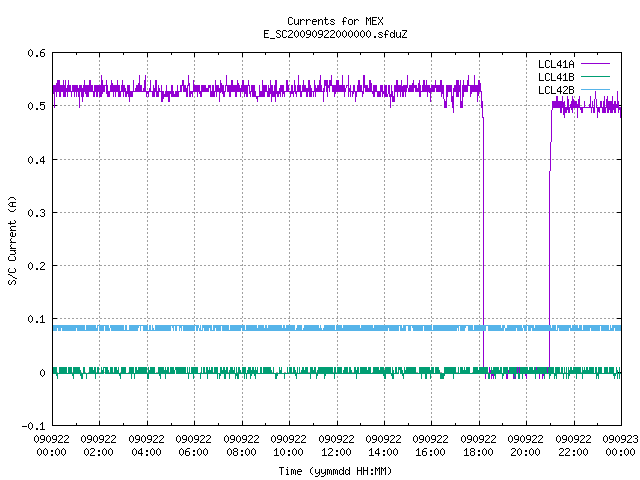
Task: Click the 0.3 y-axis tick value
Action: [x=36, y=213]
